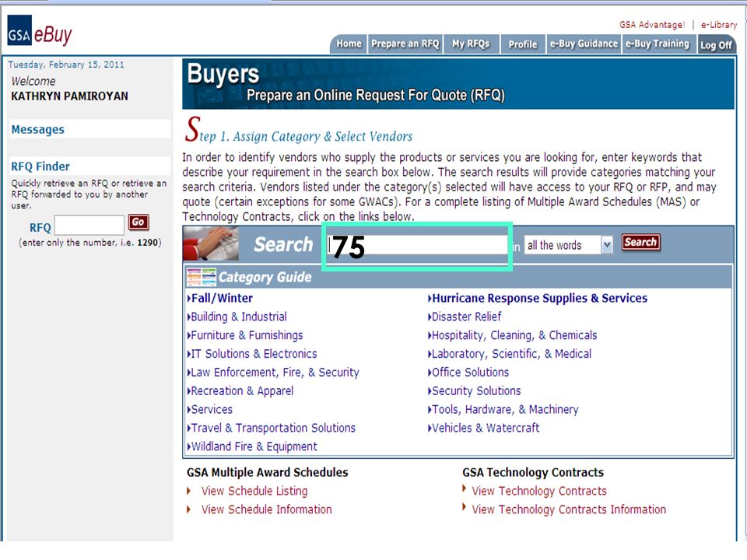Click the 'KATHRYN PAMIROYAN' user name
Viewport: 747px width, 560px height.
click(x=69, y=96)
